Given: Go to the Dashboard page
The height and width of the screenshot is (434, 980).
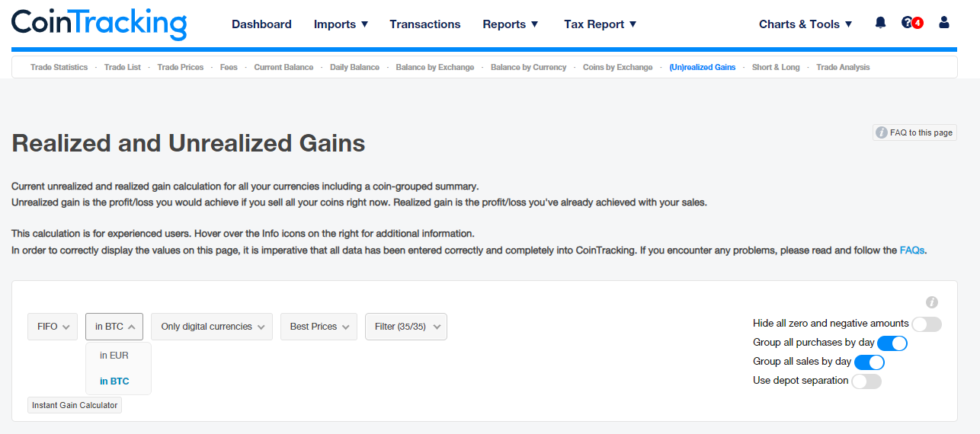Looking at the screenshot, I should pos(261,24).
